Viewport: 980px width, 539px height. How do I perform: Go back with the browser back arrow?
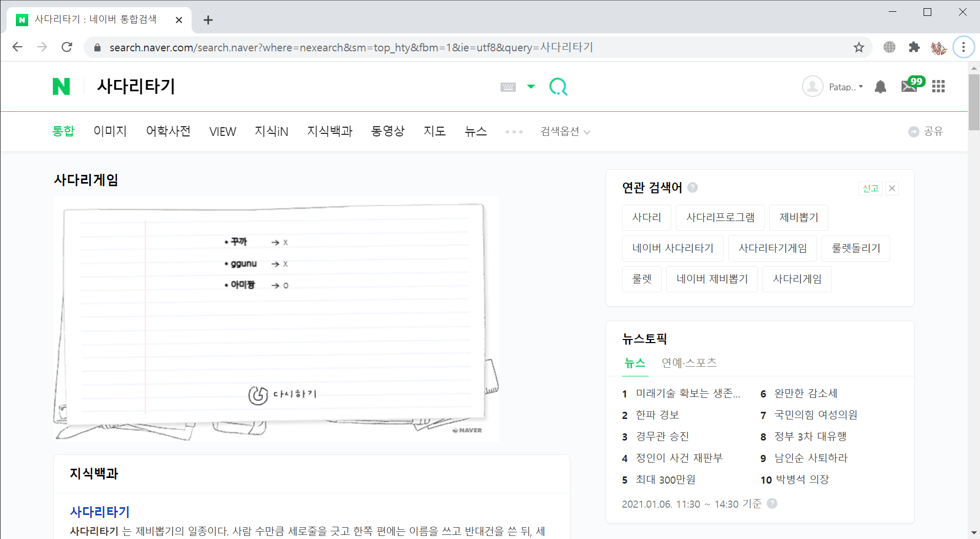click(x=17, y=47)
